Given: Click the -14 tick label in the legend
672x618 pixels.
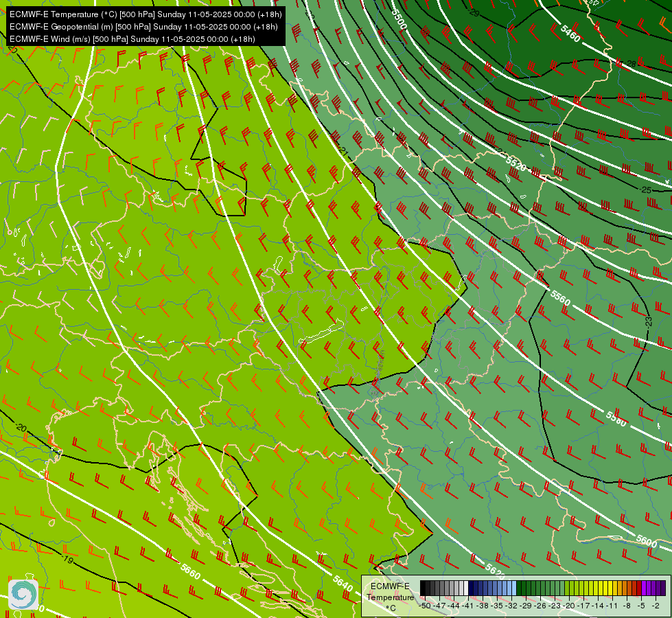Looking at the screenshot, I should point(599,606).
